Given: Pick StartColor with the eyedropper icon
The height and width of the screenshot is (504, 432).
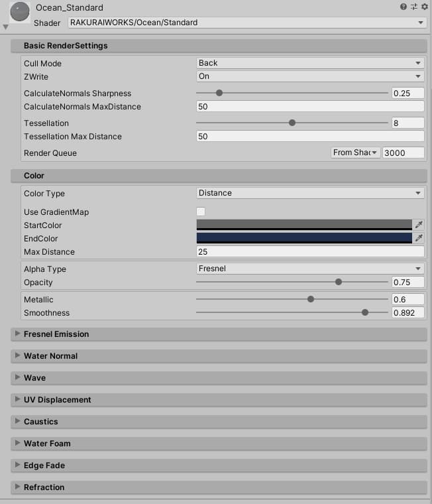Looking at the screenshot, I should [x=419, y=225].
